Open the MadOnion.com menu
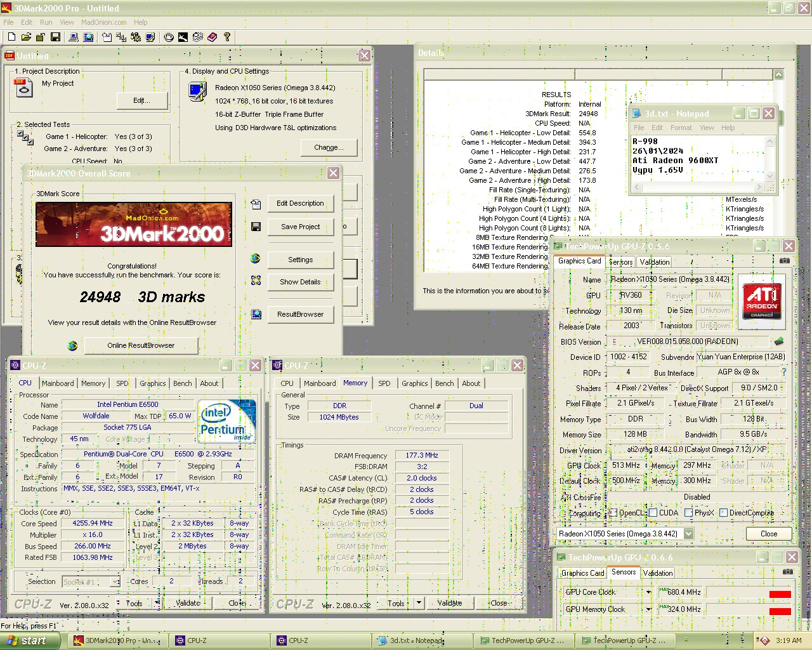 [103, 22]
